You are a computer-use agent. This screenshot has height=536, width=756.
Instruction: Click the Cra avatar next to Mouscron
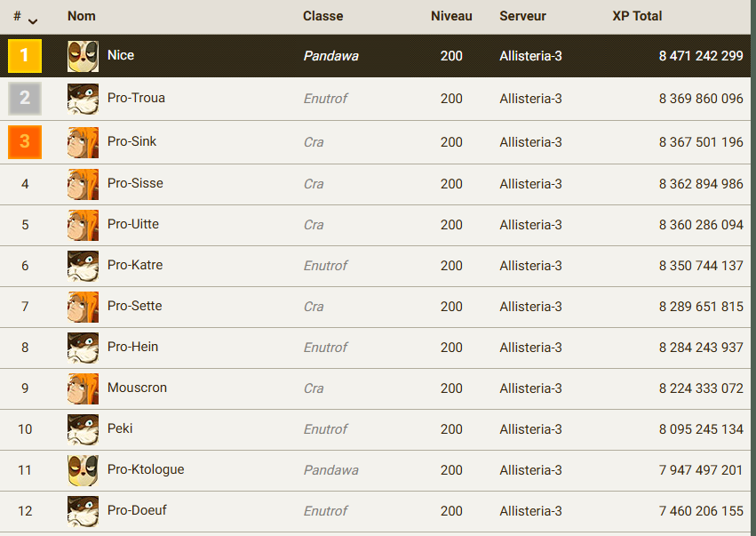[83, 388]
